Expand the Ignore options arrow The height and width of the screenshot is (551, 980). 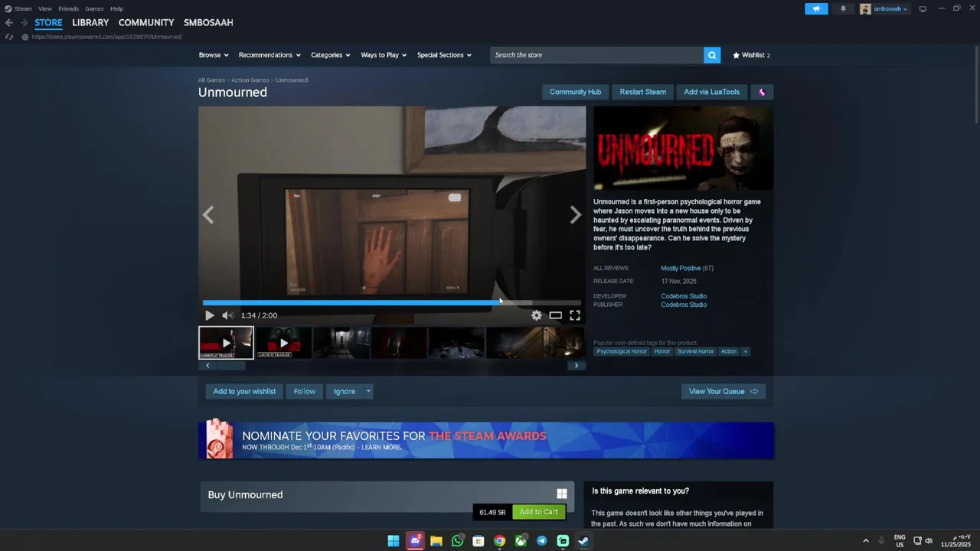(x=368, y=391)
